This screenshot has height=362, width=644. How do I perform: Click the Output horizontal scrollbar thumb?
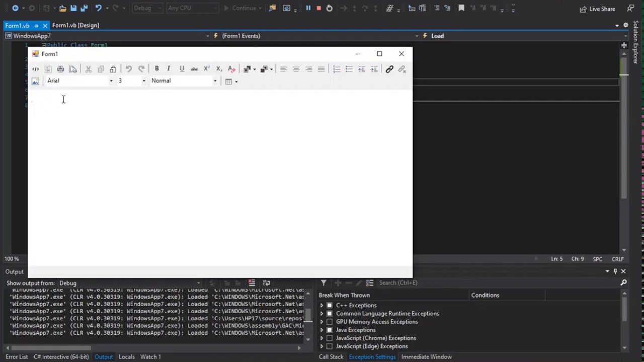click(51, 347)
